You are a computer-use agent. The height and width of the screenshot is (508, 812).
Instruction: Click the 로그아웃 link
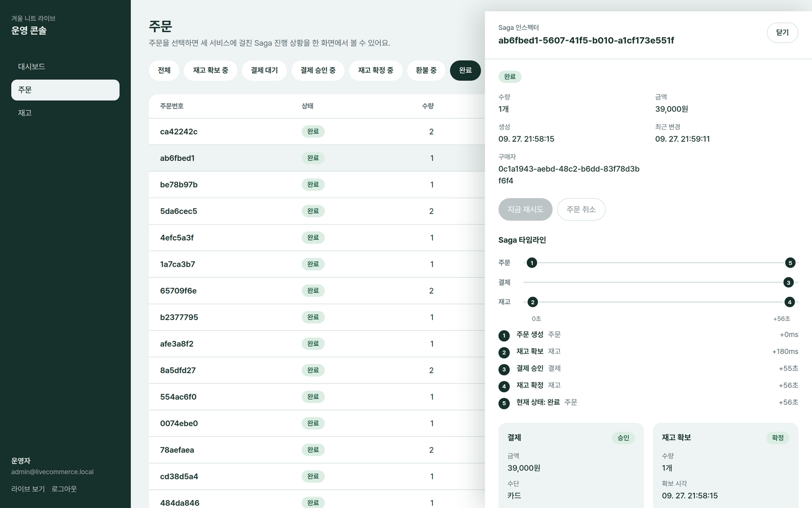[x=64, y=489]
